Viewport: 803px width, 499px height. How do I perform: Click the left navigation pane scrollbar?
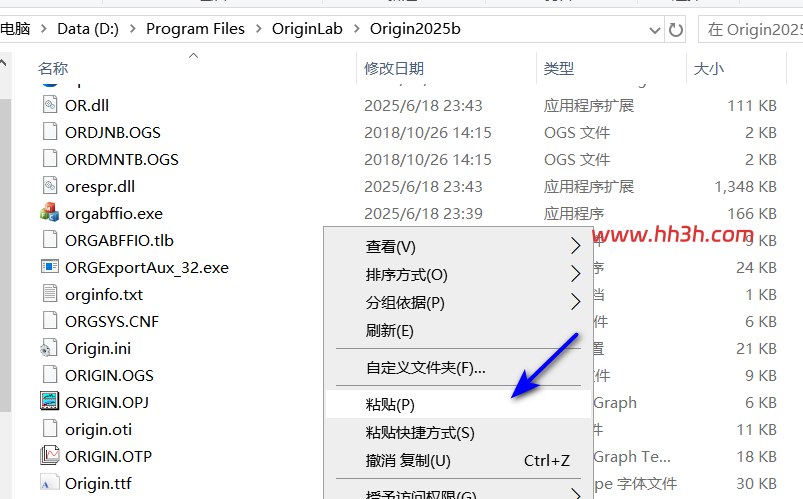click(5, 255)
